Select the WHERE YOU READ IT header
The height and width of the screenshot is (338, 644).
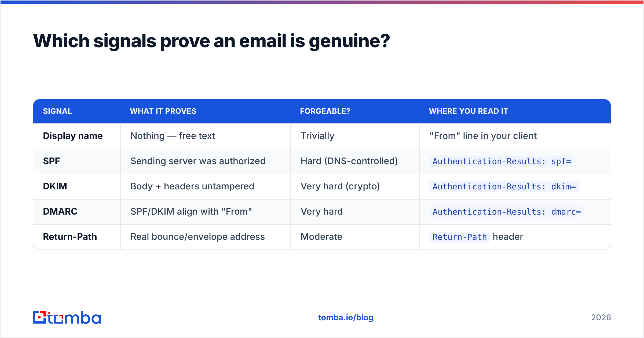(x=469, y=111)
